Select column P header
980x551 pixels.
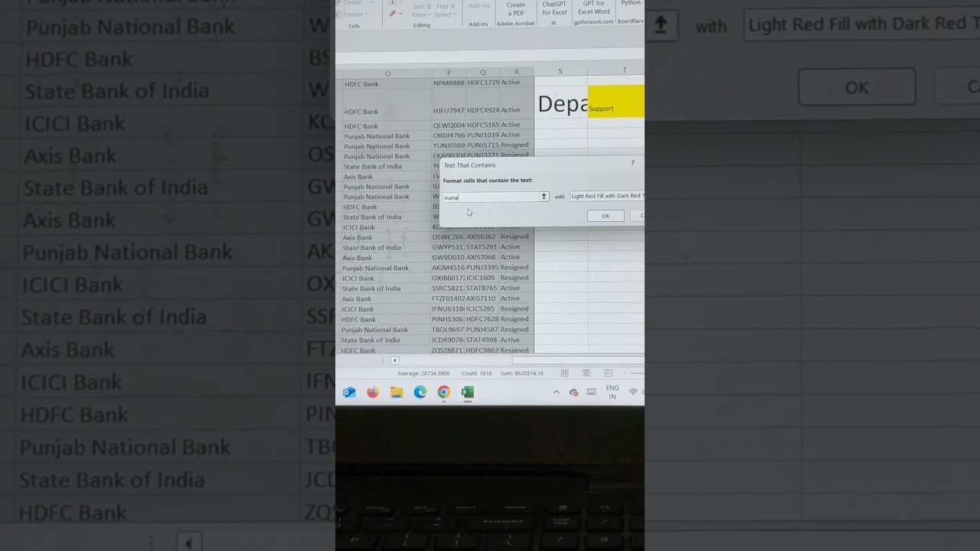click(449, 73)
